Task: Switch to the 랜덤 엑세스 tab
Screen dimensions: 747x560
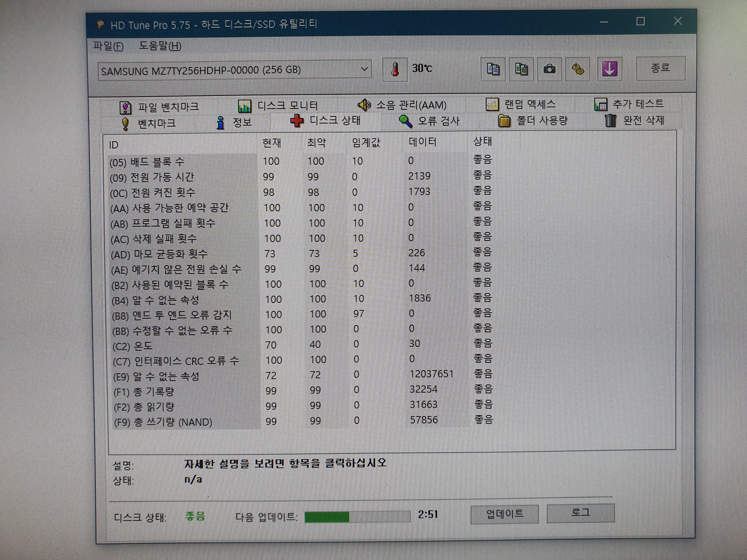Action: click(520, 104)
